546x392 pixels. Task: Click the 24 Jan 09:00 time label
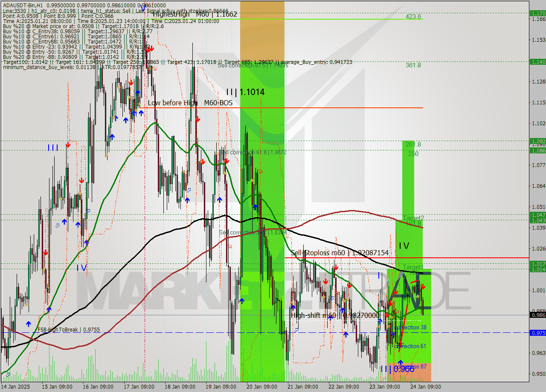coord(426,387)
